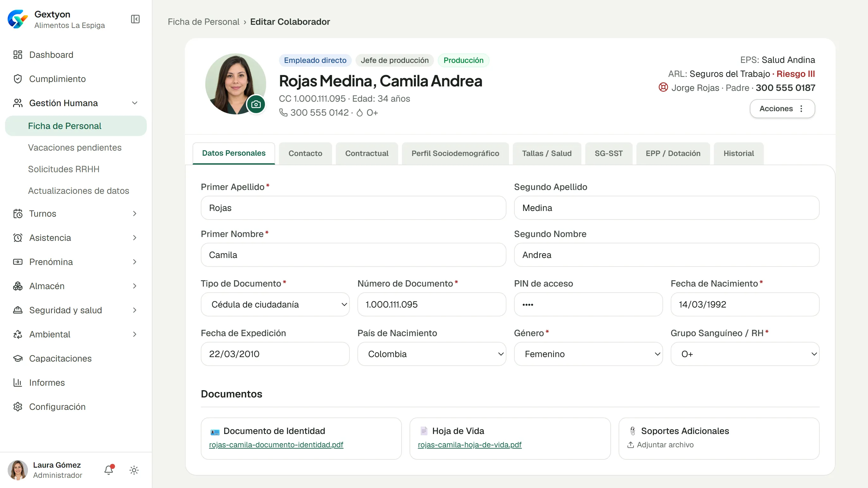The height and width of the screenshot is (488, 868).
Task: Expand the Almacén submenu chevron
Action: (135, 286)
